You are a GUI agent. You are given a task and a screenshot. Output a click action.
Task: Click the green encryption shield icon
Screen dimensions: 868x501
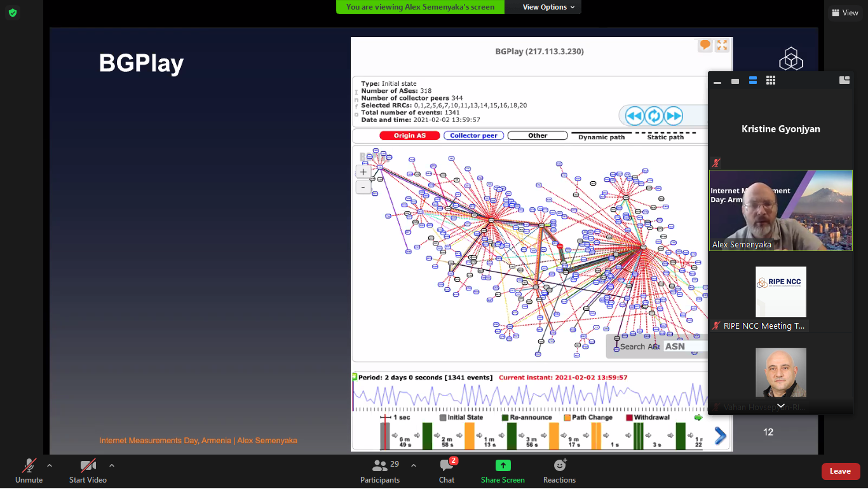pyautogui.click(x=13, y=13)
